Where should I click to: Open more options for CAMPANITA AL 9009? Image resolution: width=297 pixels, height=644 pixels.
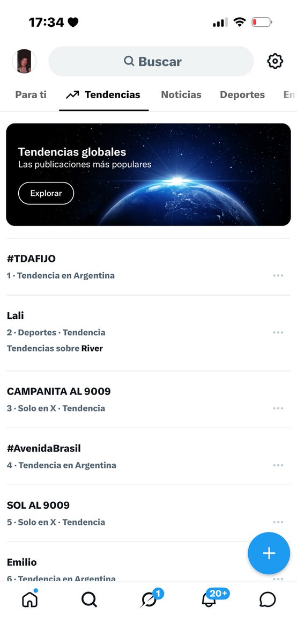pos(278,408)
